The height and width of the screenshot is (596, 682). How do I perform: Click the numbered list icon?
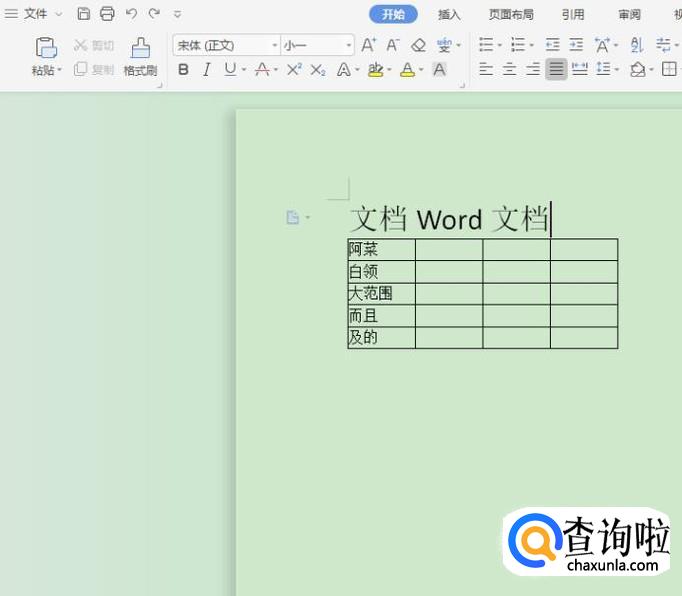518,44
